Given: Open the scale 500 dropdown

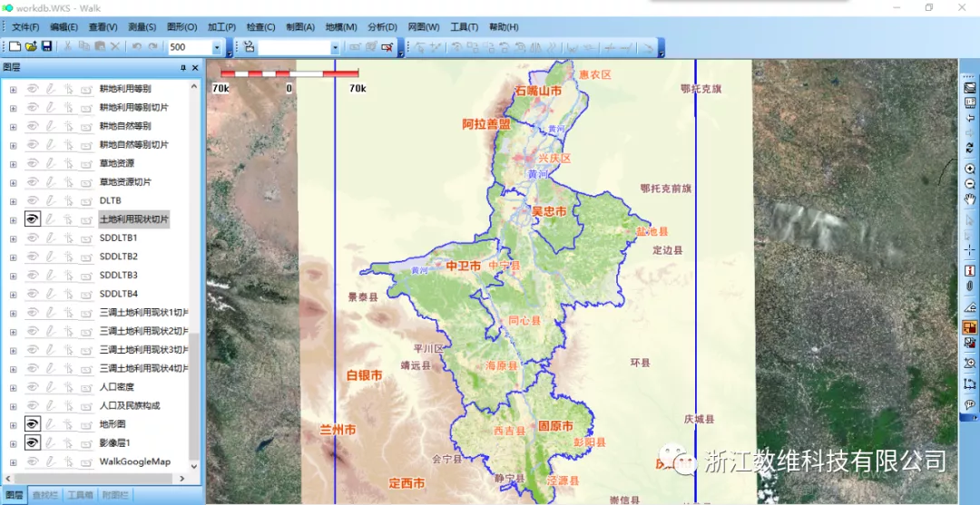Looking at the screenshot, I should (217, 47).
